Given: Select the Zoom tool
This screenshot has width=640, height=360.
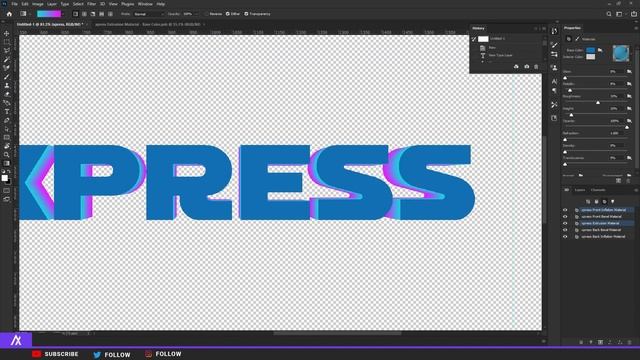Looking at the screenshot, I should point(7,155).
